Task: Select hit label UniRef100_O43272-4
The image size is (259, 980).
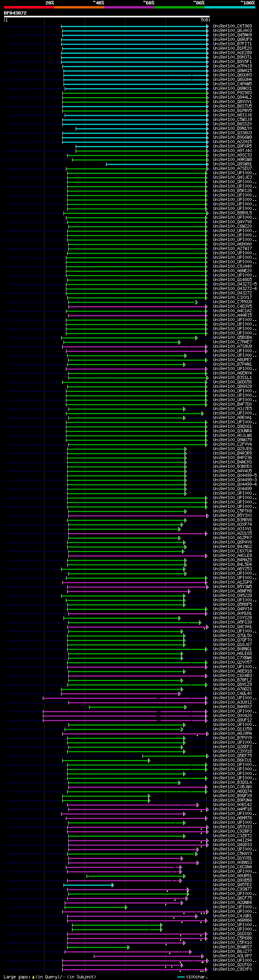Action: [x=235, y=289]
